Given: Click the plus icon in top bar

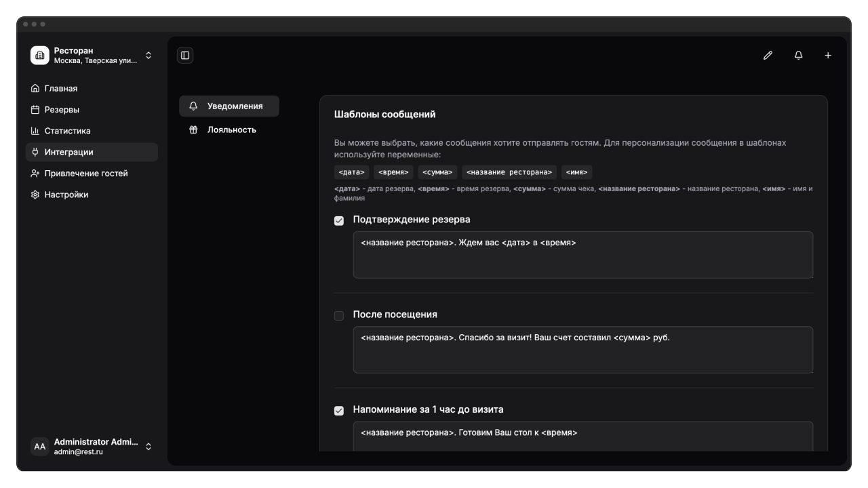Looking at the screenshot, I should (828, 56).
